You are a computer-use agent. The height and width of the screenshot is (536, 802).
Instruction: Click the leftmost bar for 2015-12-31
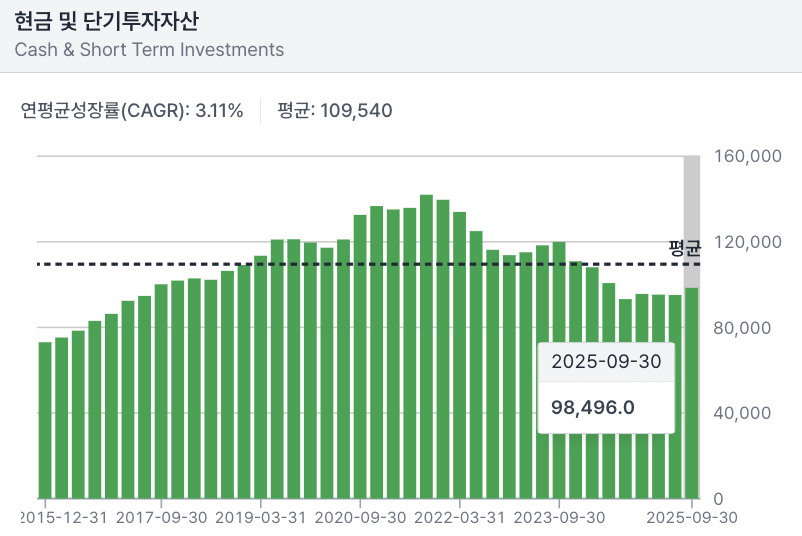[45, 420]
